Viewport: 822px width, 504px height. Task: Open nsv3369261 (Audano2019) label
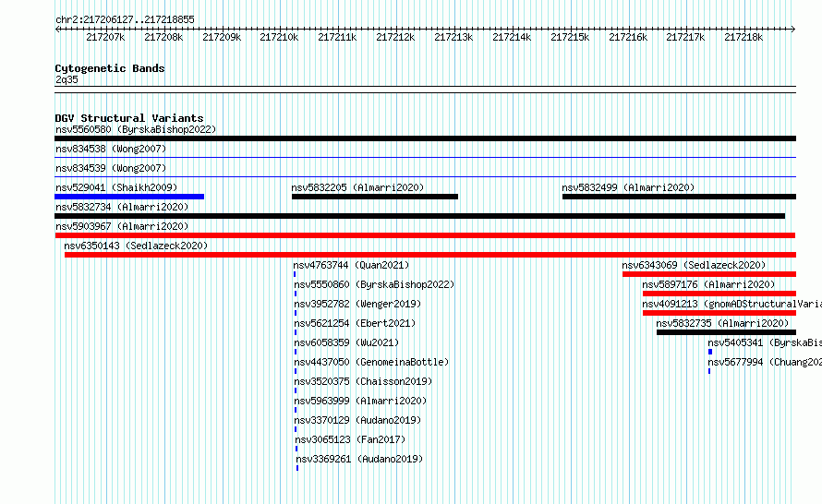(359, 459)
